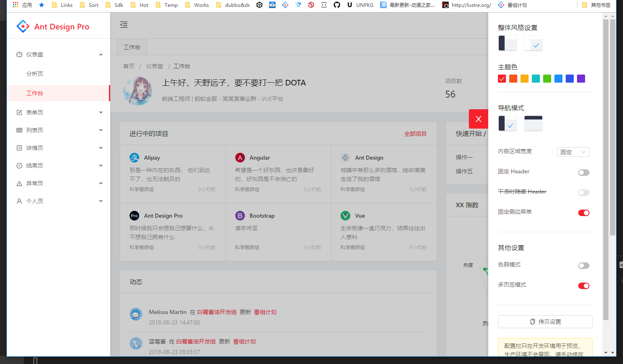The image size is (623, 364).
Task: Switch to the 工作台 page tab
Action: pyautogui.click(x=132, y=47)
